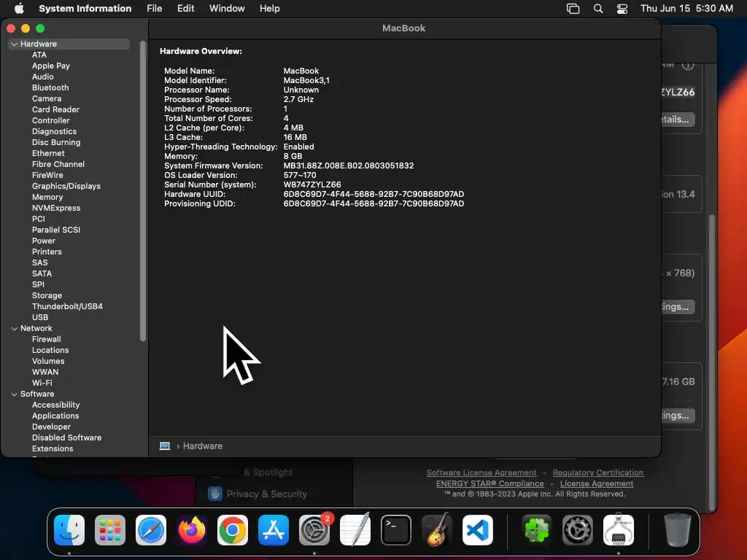Open Control Center in menu bar

coord(622,9)
